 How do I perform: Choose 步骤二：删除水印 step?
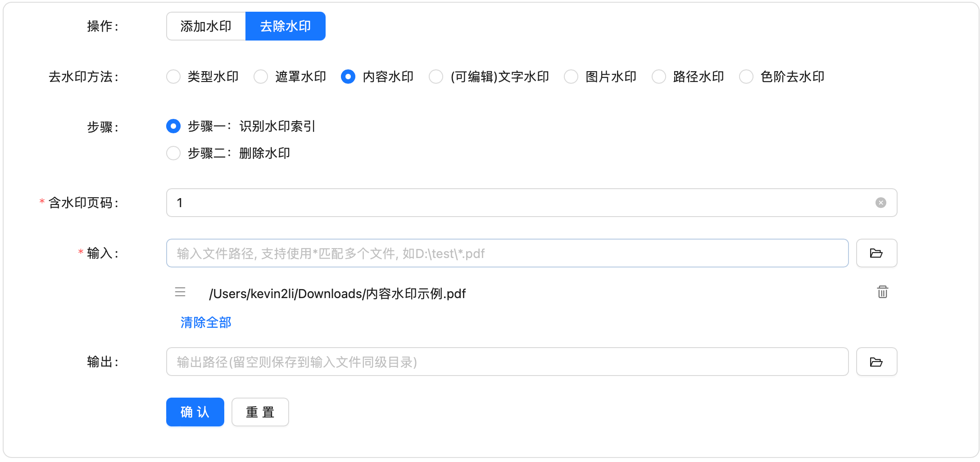pos(173,153)
